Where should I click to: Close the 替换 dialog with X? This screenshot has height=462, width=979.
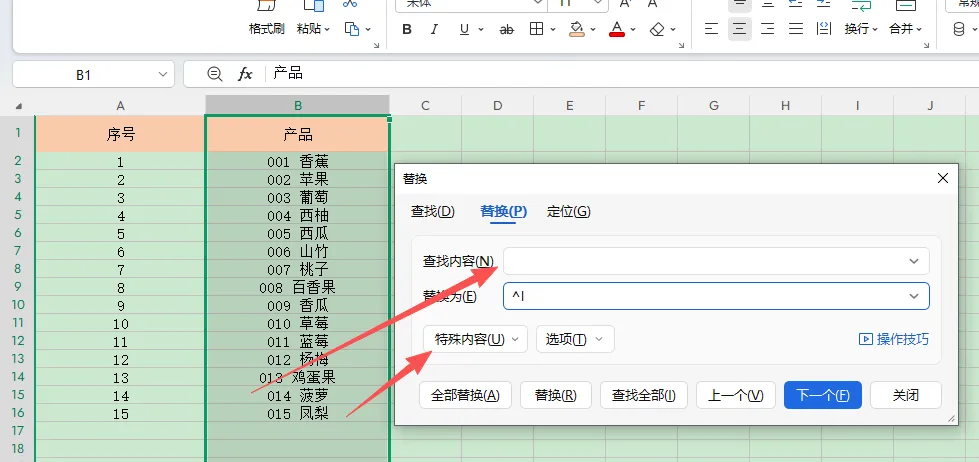(943, 179)
